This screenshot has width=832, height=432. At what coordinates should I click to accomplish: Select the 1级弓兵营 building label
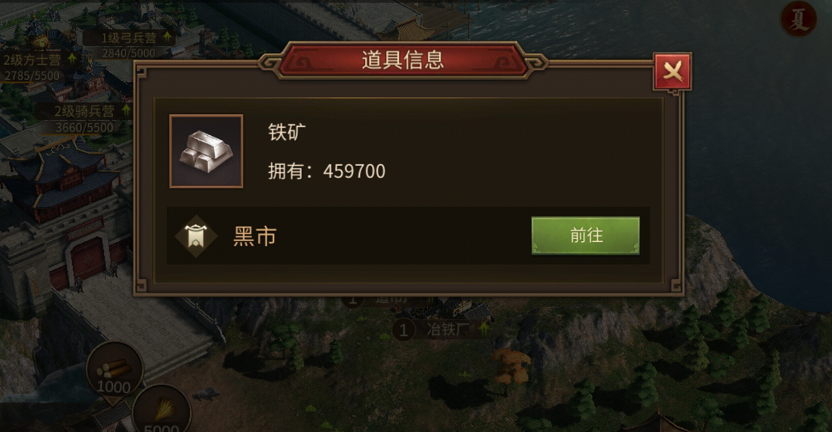pyautogui.click(x=129, y=38)
